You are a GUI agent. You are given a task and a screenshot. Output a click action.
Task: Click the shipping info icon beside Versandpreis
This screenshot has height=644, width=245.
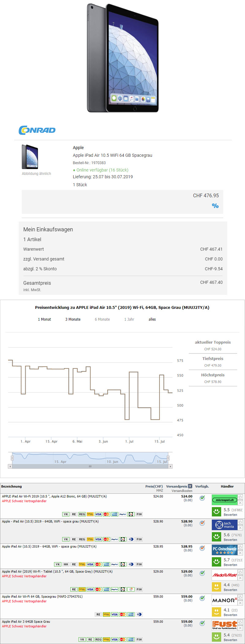coord(190,486)
